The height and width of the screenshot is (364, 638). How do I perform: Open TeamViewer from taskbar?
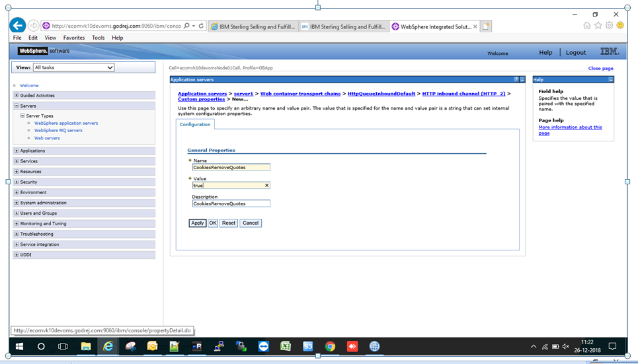click(264, 347)
